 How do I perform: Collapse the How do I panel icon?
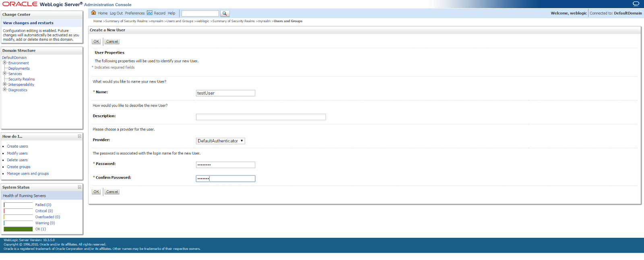[79, 136]
